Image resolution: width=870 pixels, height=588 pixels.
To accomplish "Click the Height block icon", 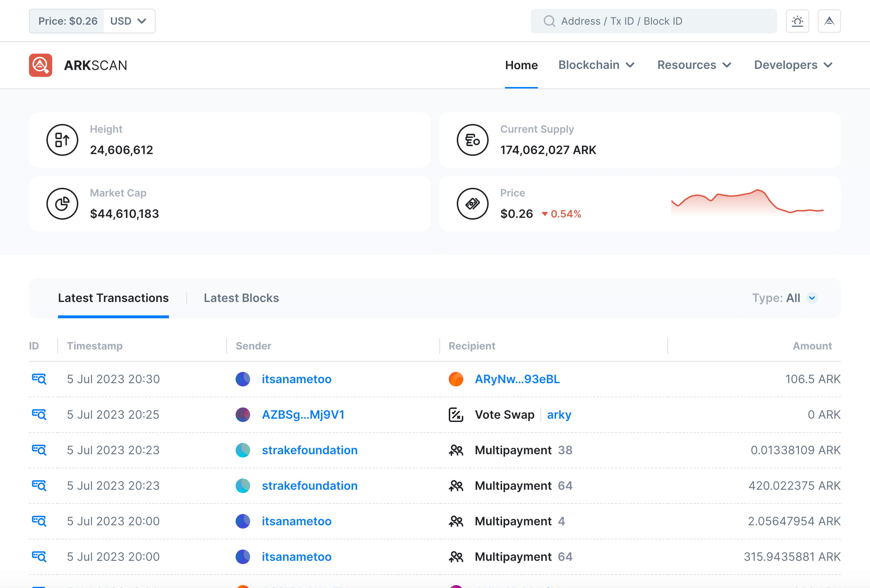I will click(62, 140).
